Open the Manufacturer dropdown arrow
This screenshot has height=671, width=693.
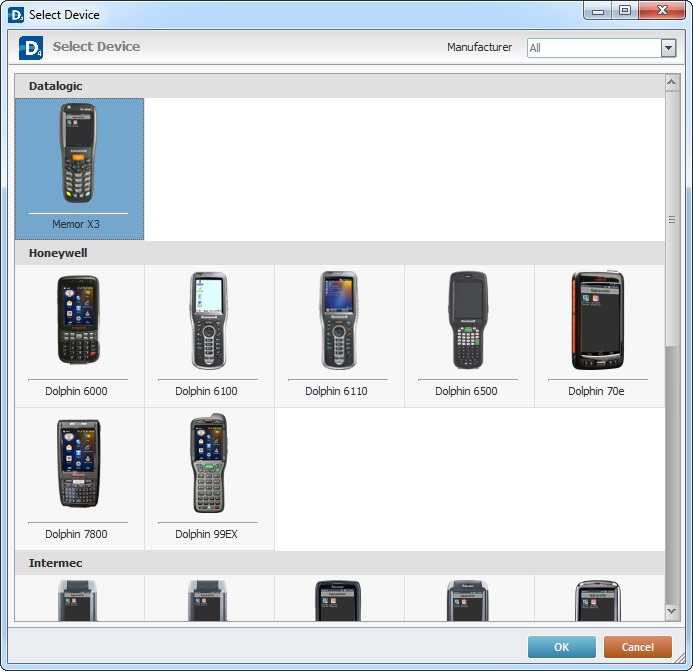click(668, 47)
